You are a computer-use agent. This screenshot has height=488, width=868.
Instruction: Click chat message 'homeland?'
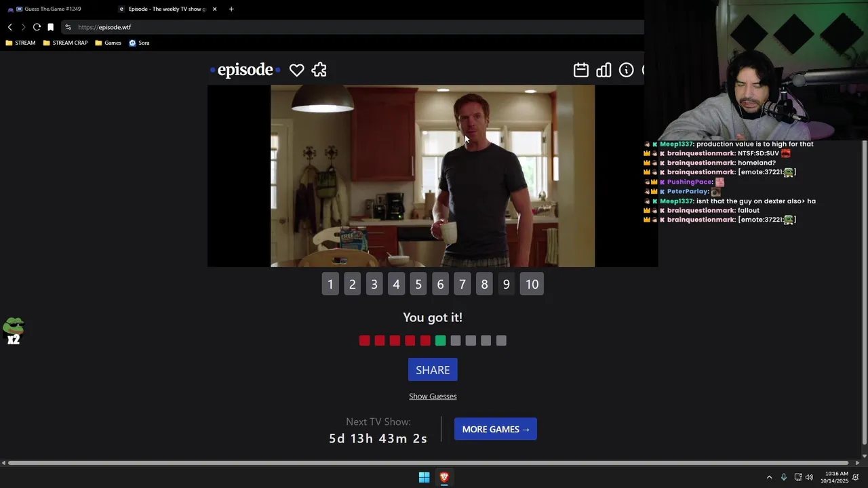tap(757, 163)
